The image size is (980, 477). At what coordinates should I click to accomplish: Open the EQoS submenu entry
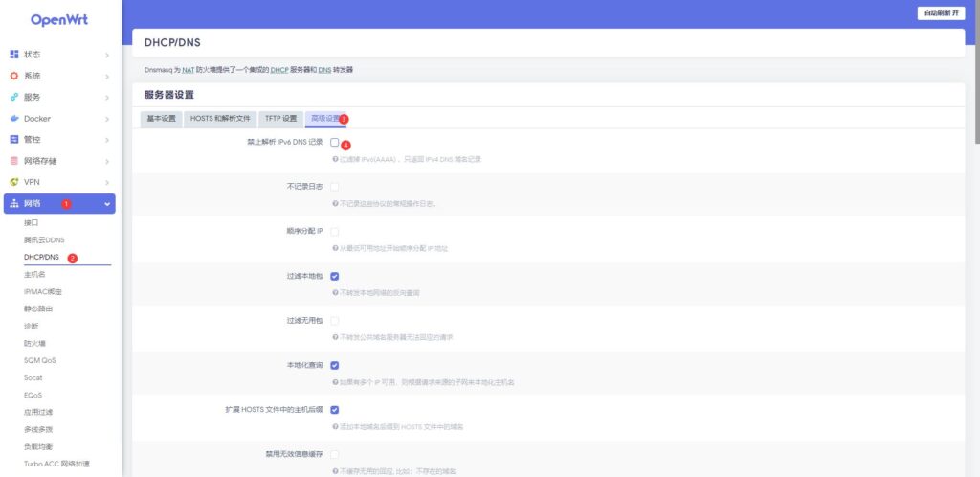[x=33, y=395]
